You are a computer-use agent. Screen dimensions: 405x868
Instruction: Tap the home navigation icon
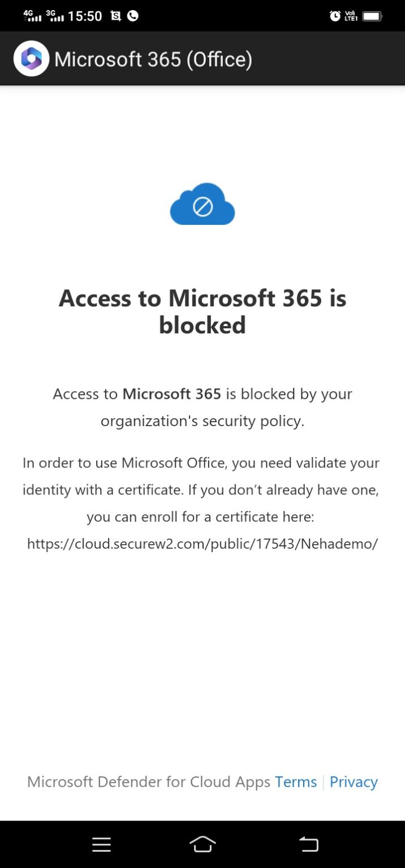202,844
